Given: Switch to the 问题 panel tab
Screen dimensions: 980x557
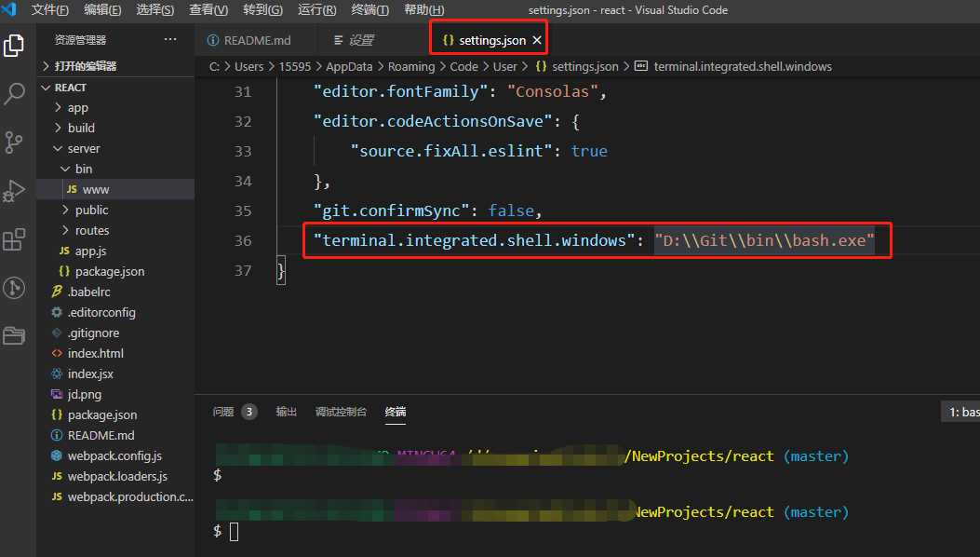Looking at the screenshot, I should point(223,412).
